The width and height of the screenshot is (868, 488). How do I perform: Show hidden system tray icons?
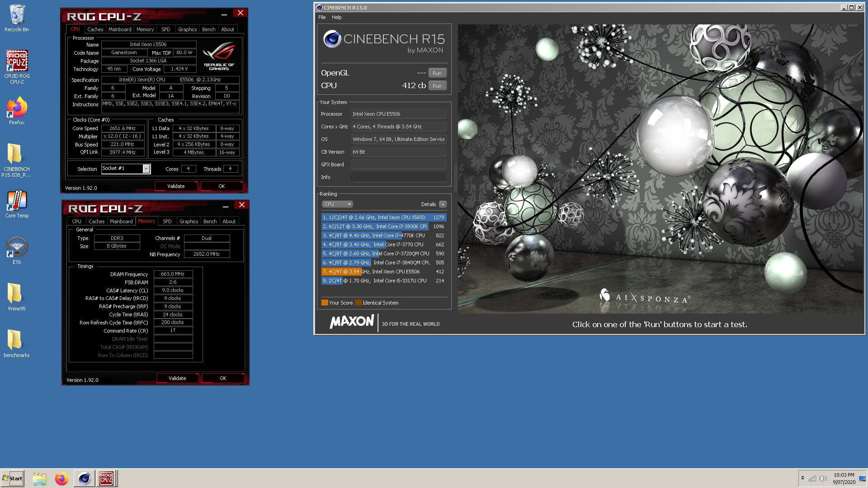point(802,478)
